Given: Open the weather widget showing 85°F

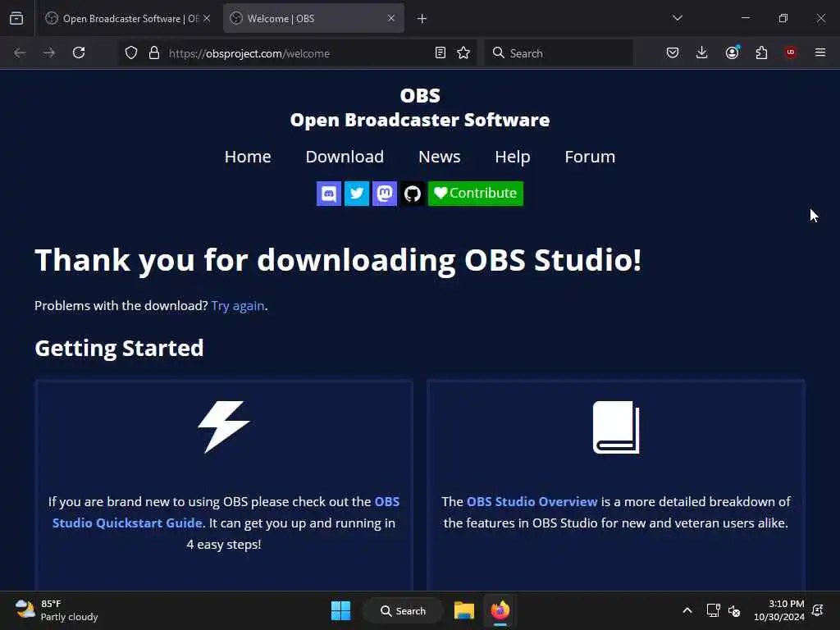Looking at the screenshot, I should pos(57,610).
